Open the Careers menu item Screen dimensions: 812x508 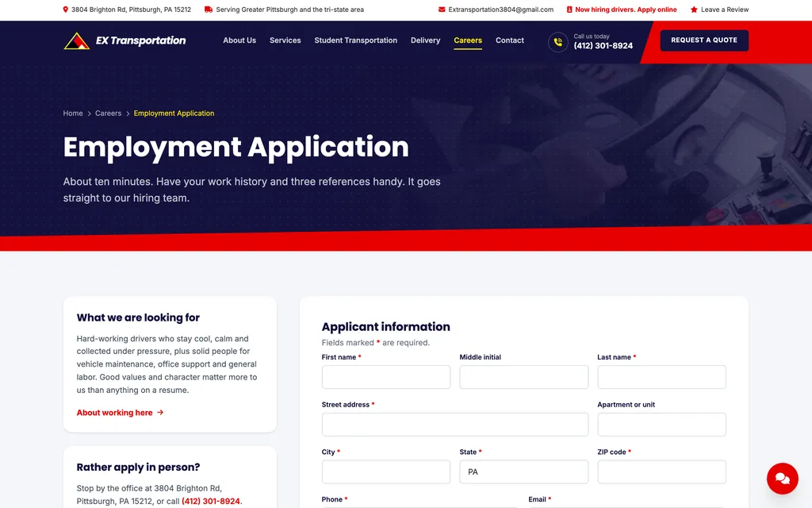pos(468,40)
